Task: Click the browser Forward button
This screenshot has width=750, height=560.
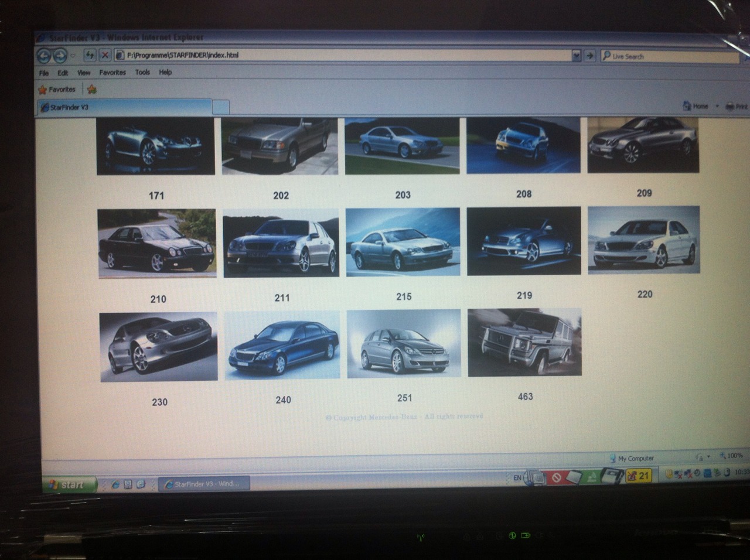Action: pos(60,56)
